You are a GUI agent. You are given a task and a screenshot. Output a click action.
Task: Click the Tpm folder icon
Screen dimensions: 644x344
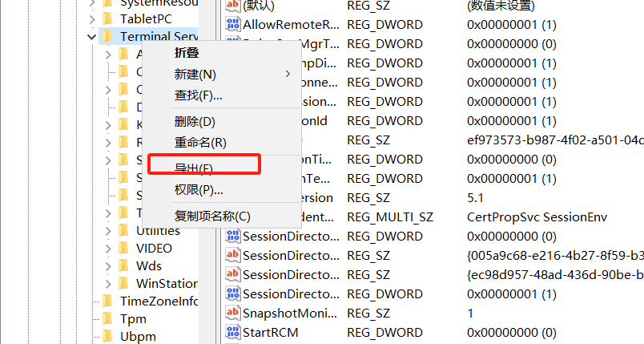(107, 319)
